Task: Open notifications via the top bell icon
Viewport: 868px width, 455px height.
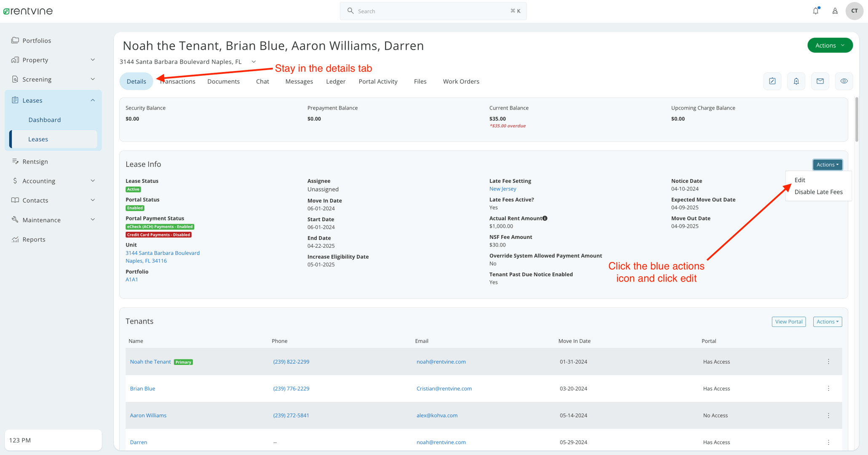Action: pyautogui.click(x=816, y=11)
